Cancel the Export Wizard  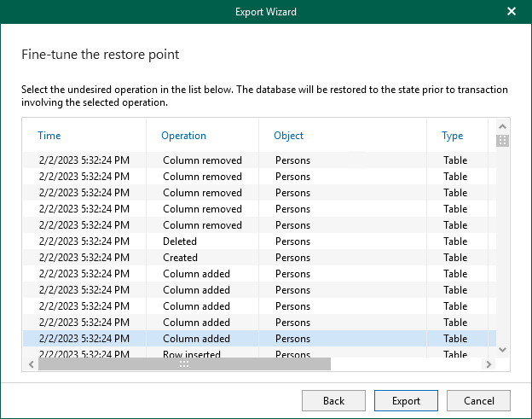(478, 400)
